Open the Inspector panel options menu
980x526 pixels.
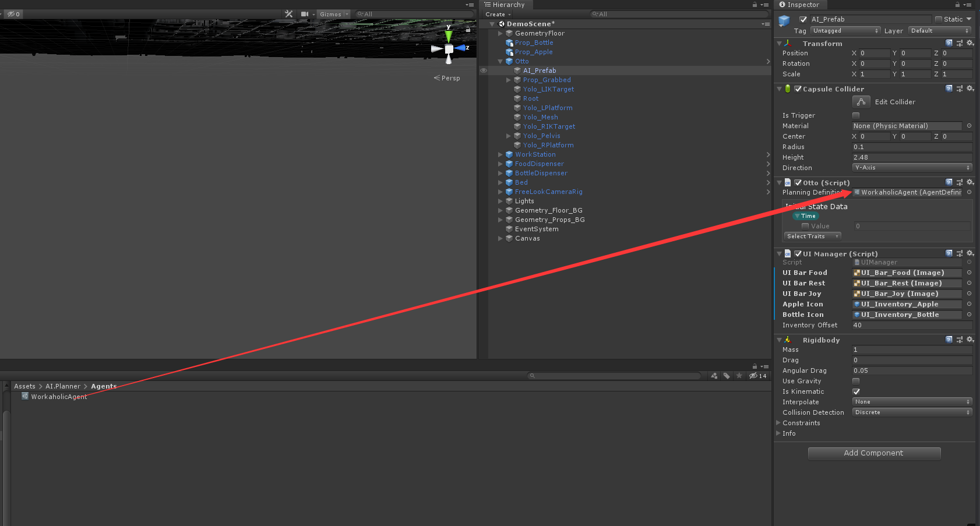tap(967, 5)
